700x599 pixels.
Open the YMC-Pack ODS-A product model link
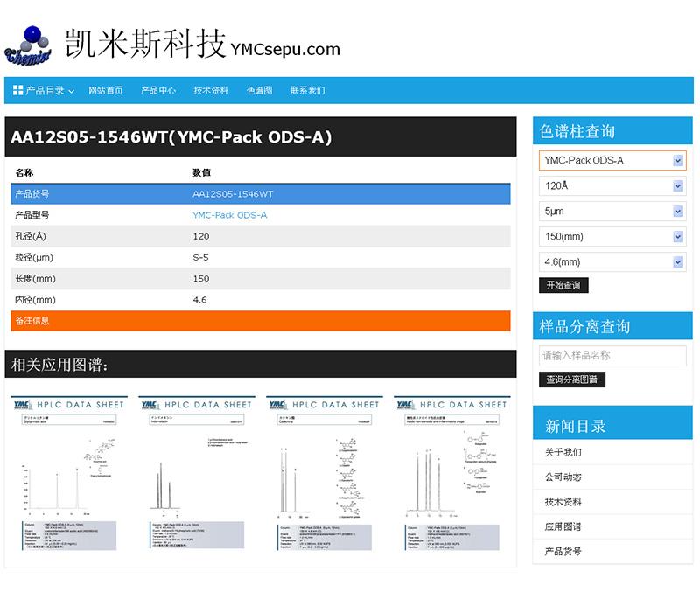click(x=230, y=215)
